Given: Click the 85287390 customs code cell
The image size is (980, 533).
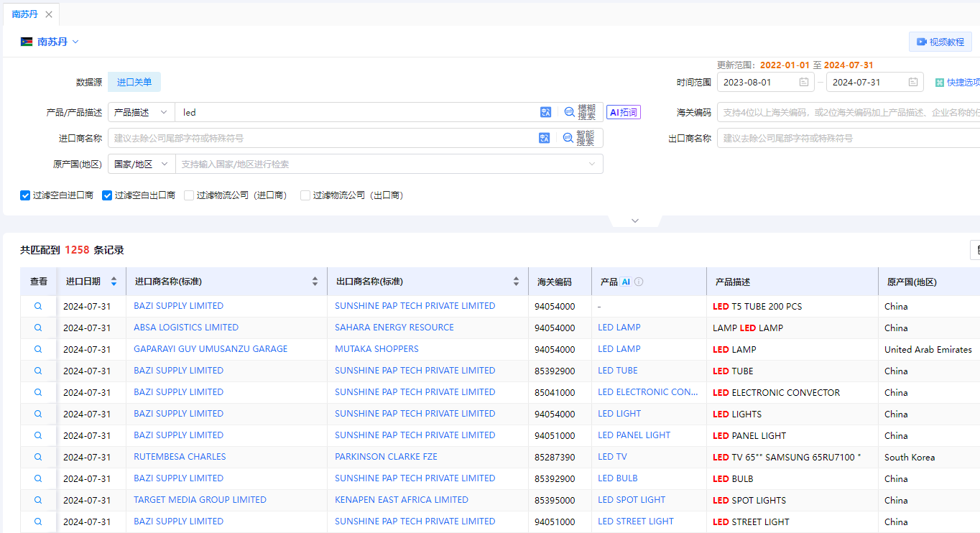Looking at the screenshot, I should tap(555, 457).
